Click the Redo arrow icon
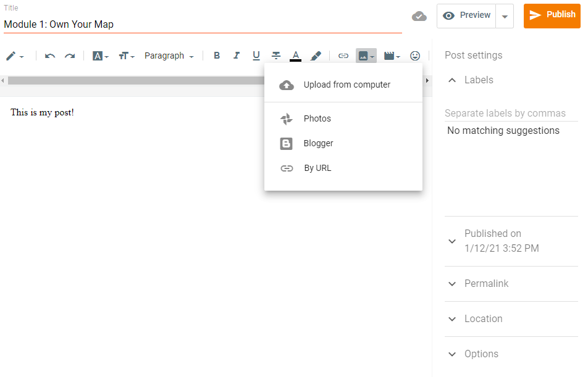Image resolution: width=588 pixels, height=377 pixels. [x=70, y=56]
